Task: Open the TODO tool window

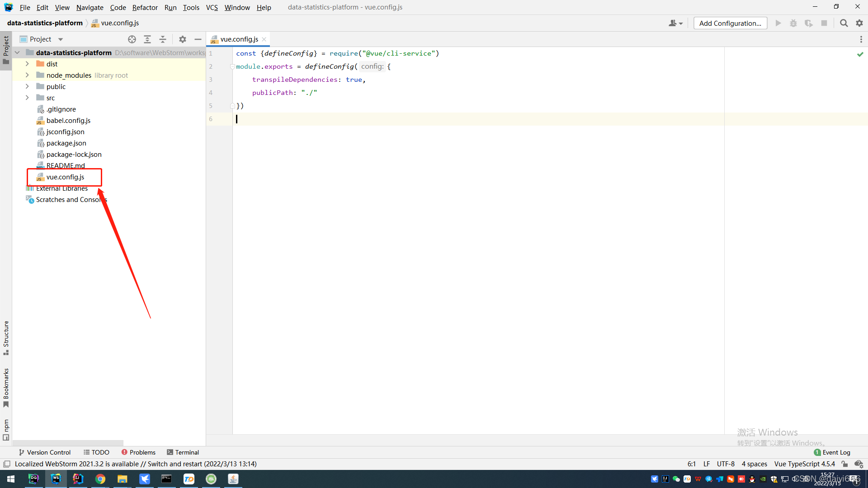Action: [x=96, y=452]
